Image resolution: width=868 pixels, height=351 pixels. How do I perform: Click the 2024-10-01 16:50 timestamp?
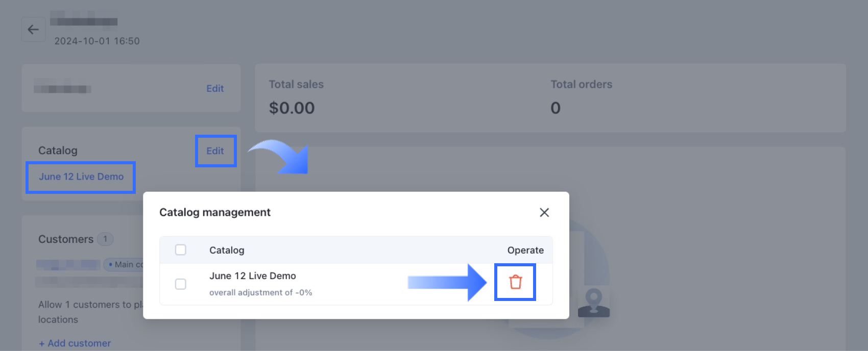97,41
